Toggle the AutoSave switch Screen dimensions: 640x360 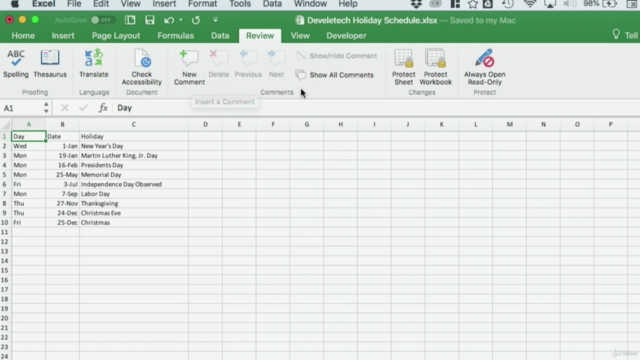click(102, 20)
